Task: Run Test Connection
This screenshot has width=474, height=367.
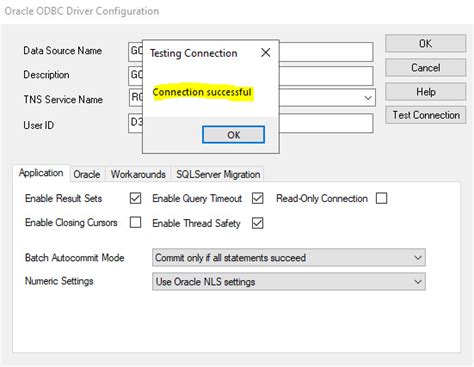Action: [x=426, y=115]
